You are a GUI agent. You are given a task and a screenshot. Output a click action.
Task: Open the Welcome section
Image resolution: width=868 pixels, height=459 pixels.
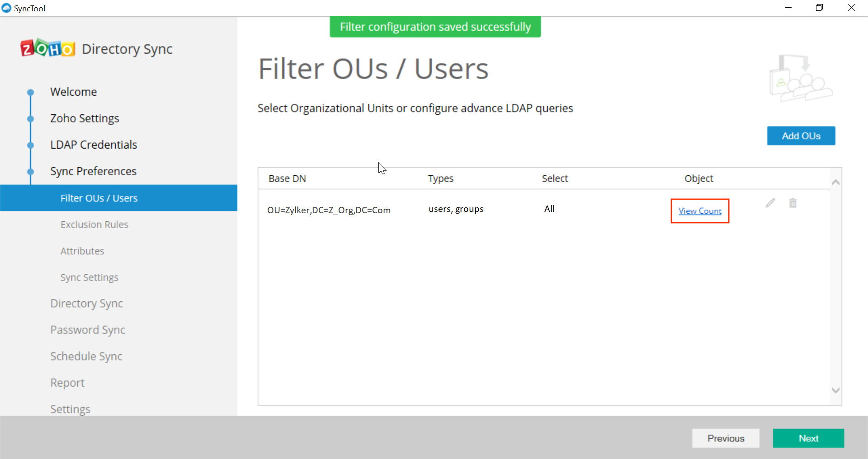[74, 91]
